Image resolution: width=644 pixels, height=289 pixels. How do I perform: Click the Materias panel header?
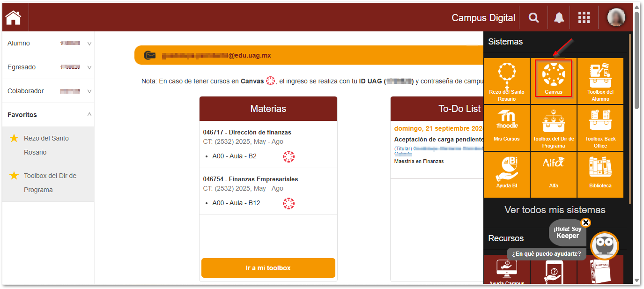click(268, 109)
